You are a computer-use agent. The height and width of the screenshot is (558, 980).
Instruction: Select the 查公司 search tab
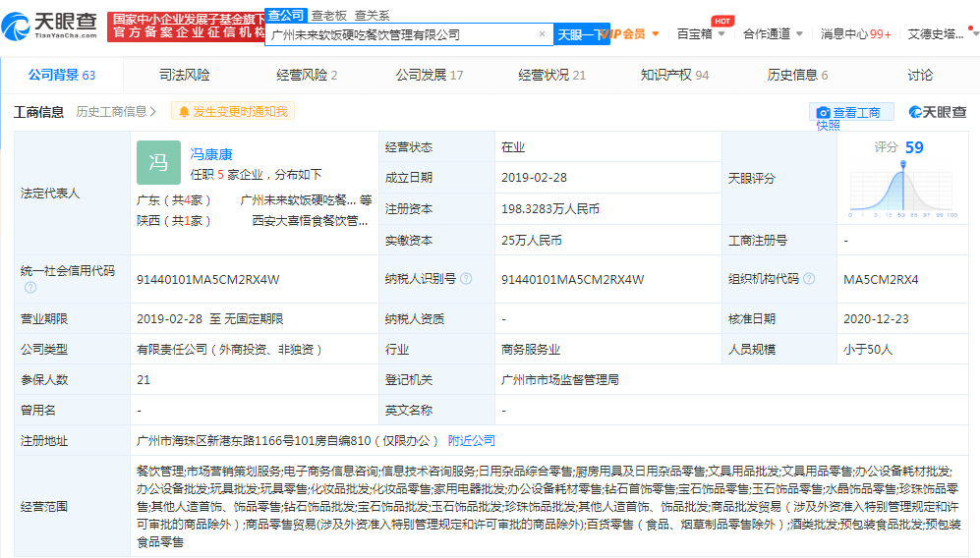(x=286, y=16)
